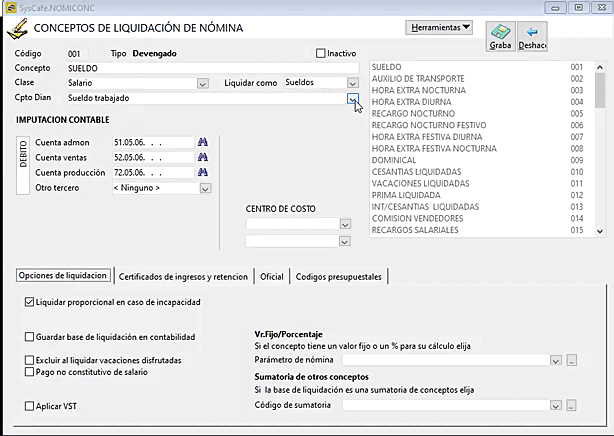The width and height of the screenshot is (614, 436).
Task: Select PRIMA LIQUIDADA in list
Action: (482, 195)
